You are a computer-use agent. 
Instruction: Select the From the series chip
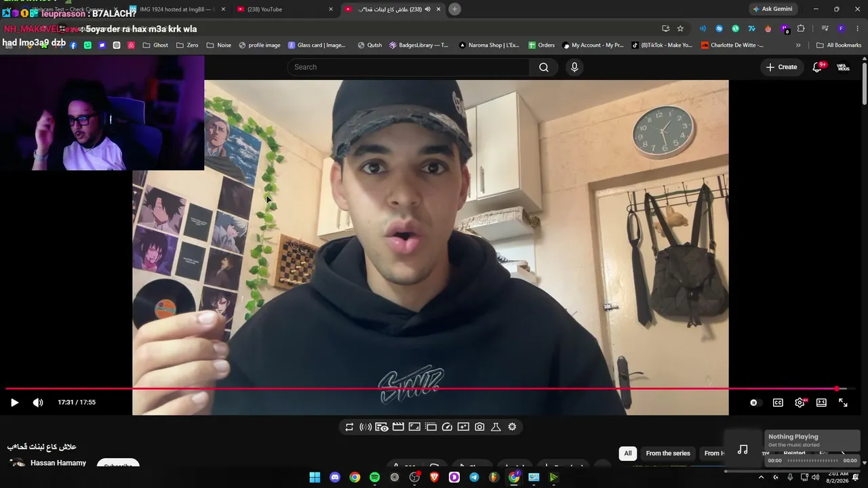668,453
